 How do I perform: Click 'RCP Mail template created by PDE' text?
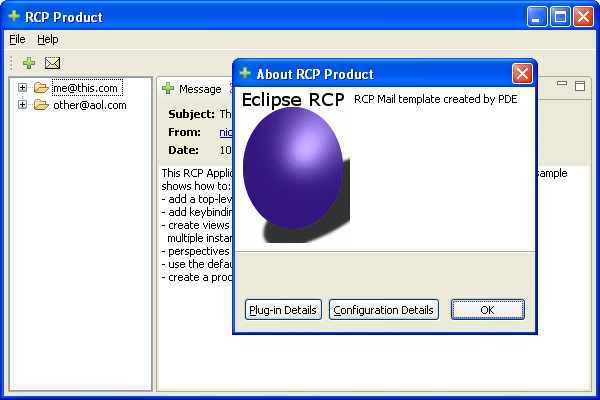click(x=435, y=99)
